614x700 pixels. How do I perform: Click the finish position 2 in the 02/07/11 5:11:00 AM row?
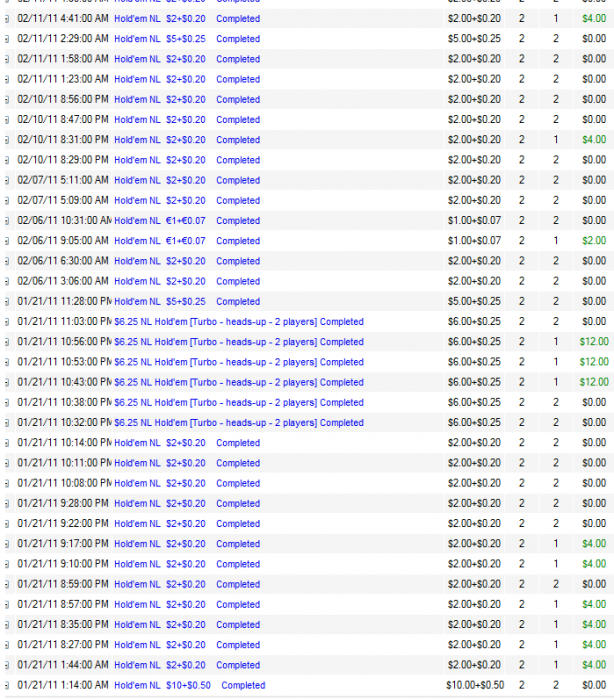click(x=556, y=180)
